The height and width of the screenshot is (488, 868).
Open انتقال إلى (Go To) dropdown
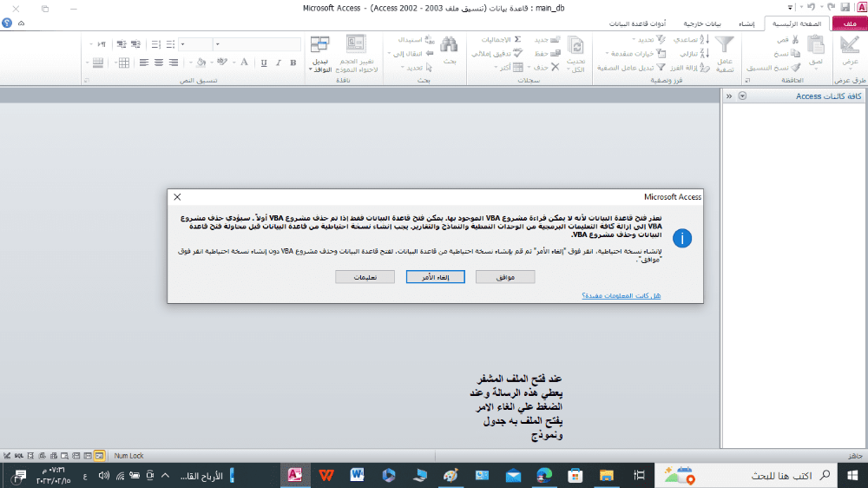[411, 54]
